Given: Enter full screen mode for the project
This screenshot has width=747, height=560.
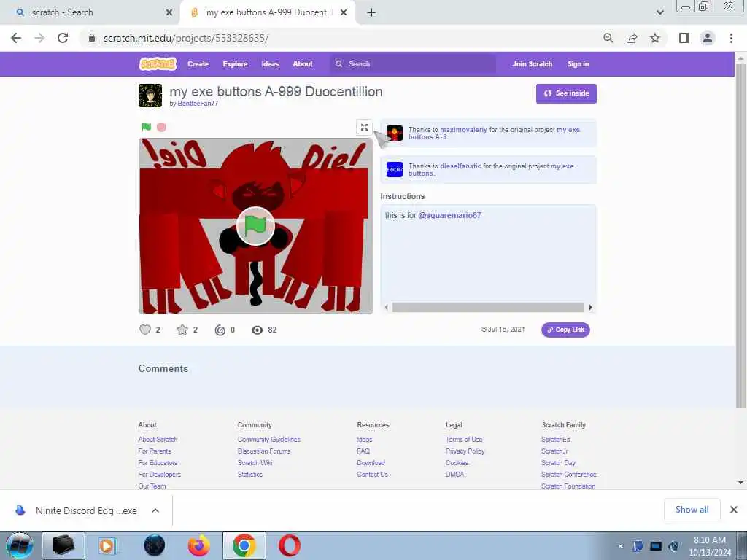Looking at the screenshot, I should point(364,127).
